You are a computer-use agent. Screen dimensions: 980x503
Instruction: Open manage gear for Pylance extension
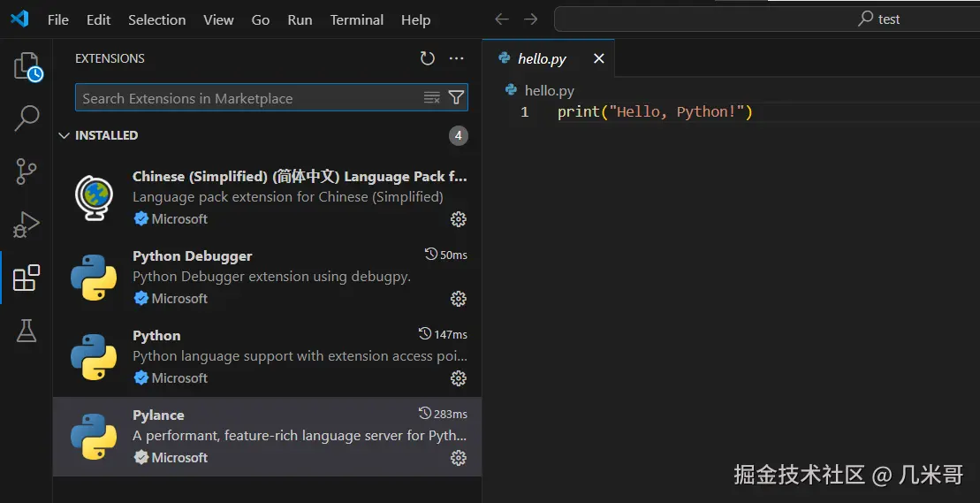pyautogui.click(x=458, y=458)
